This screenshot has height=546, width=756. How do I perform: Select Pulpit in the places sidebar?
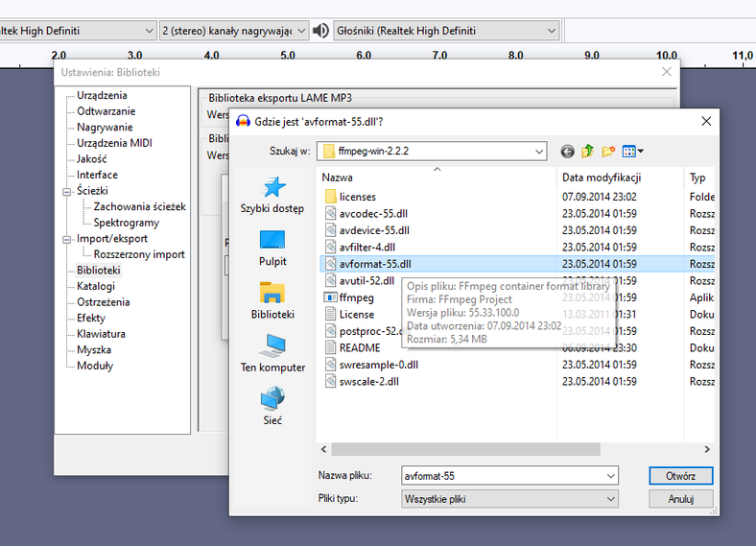(272, 247)
